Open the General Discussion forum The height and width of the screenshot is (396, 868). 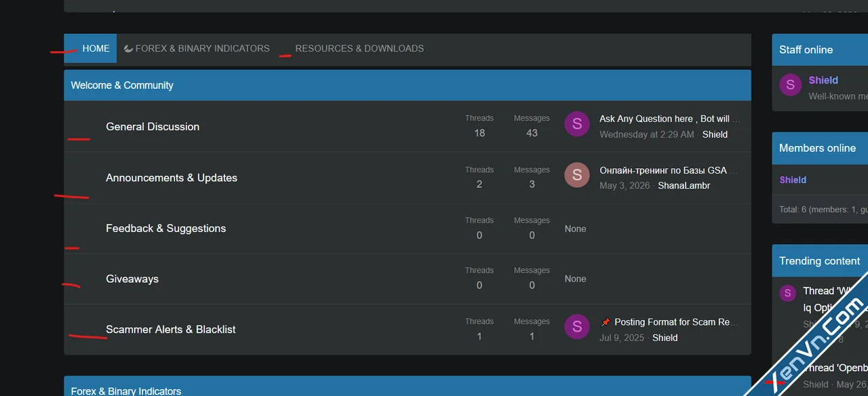coord(153,127)
